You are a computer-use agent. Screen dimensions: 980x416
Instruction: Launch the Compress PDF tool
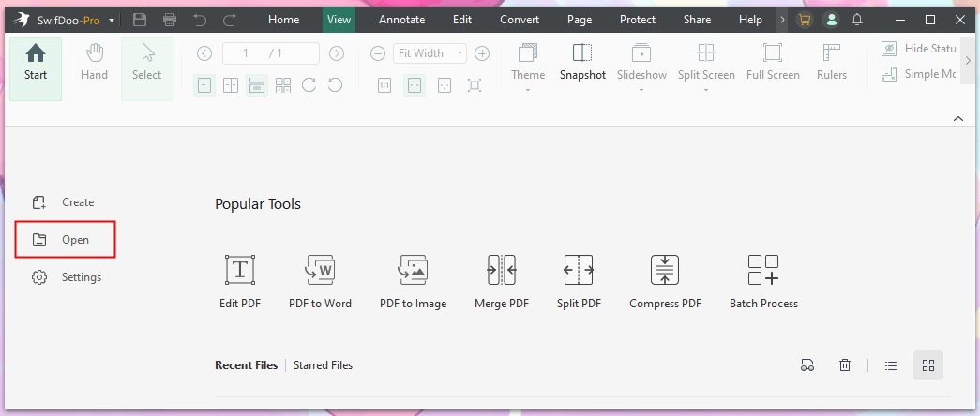click(665, 282)
